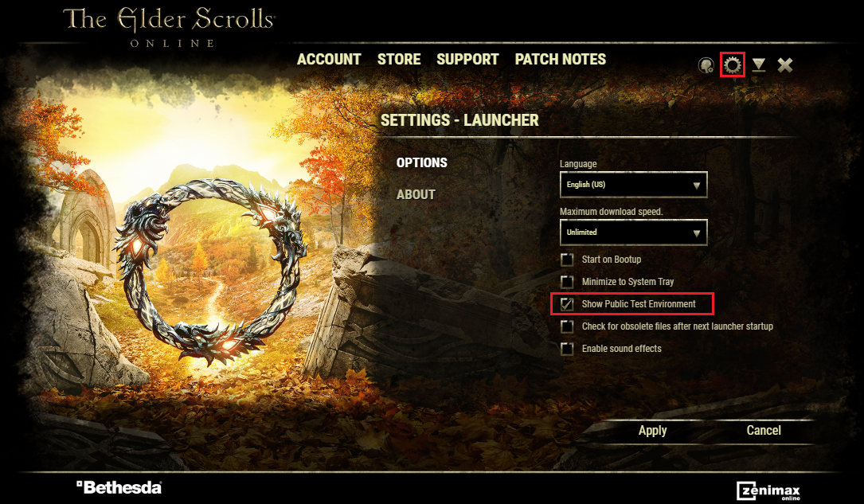
Task: Click the ZeniMax Online logo
Action: (x=768, y=490)
